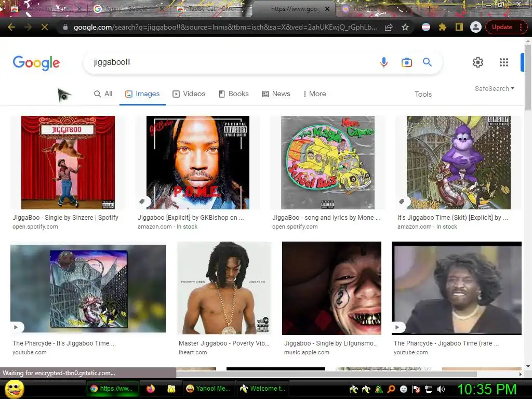Image resolution: width=532 pixels, height=399 pixels.
Task: Search by voice microphone icon
Action: pyautogui.click(x=384, y=62)
